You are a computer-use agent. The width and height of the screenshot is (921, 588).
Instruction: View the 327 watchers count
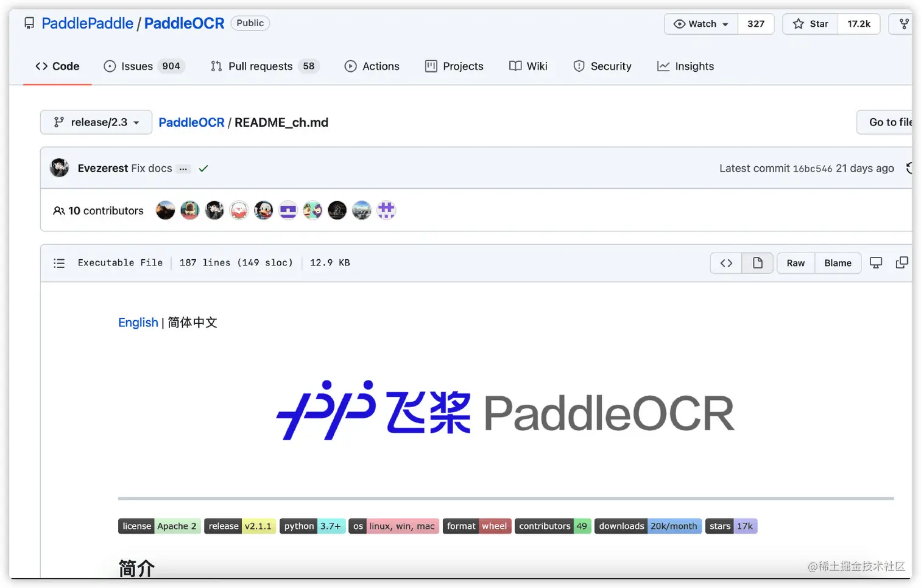[x=756, y=24]
